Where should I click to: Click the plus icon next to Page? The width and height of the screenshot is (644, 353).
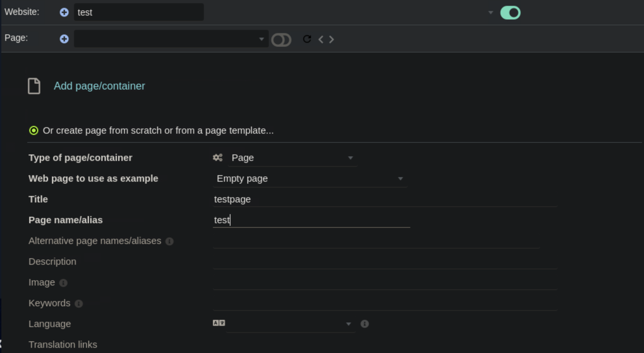tap(64, 39)
